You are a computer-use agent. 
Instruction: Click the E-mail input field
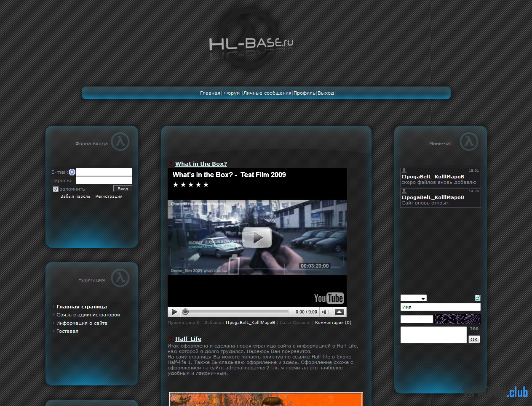click(104, 172)
